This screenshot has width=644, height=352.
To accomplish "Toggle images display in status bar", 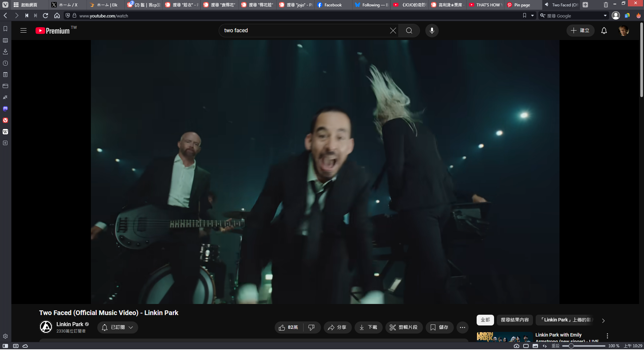I will pos(535,346).
